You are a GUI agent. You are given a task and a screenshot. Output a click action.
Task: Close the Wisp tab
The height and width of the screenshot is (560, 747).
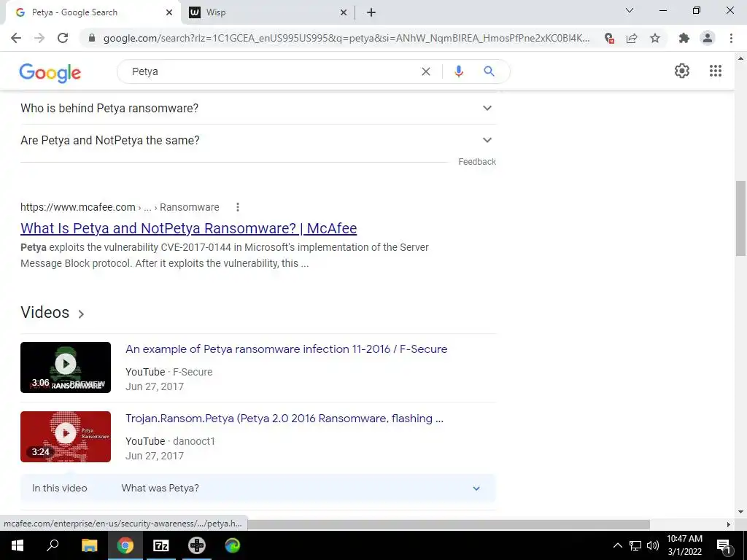point(344,13)
